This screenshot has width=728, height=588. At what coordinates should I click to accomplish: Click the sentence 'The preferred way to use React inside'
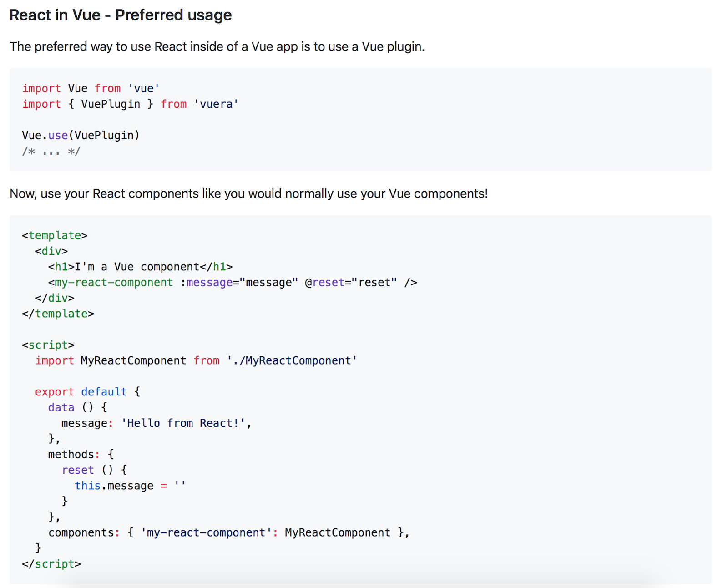point(217,46)
